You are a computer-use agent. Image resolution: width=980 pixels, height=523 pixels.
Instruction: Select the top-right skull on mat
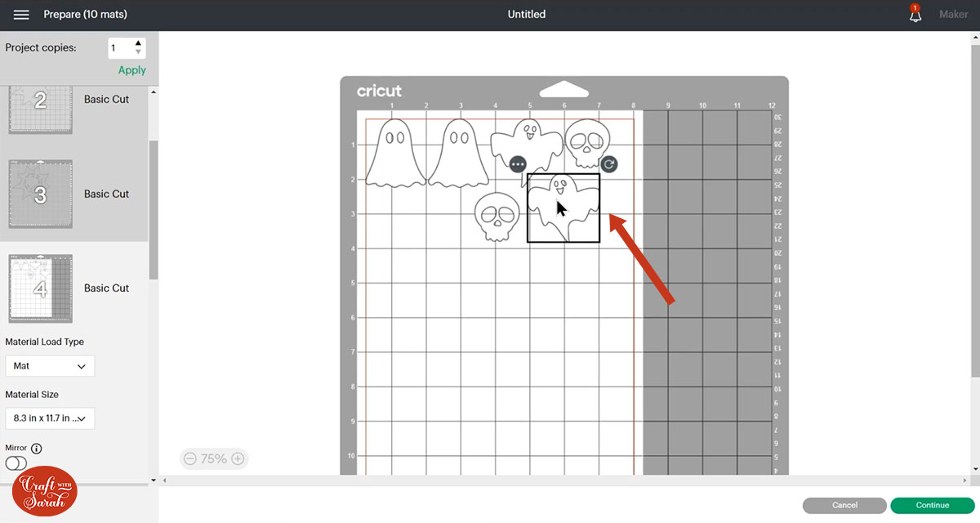(586, 143)
